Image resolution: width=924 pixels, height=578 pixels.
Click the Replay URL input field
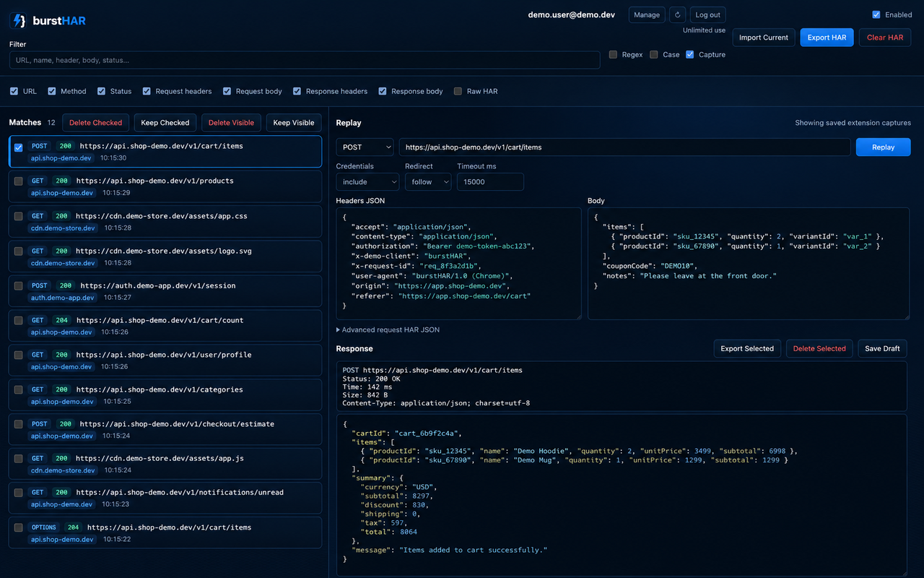tap(624, 147)
